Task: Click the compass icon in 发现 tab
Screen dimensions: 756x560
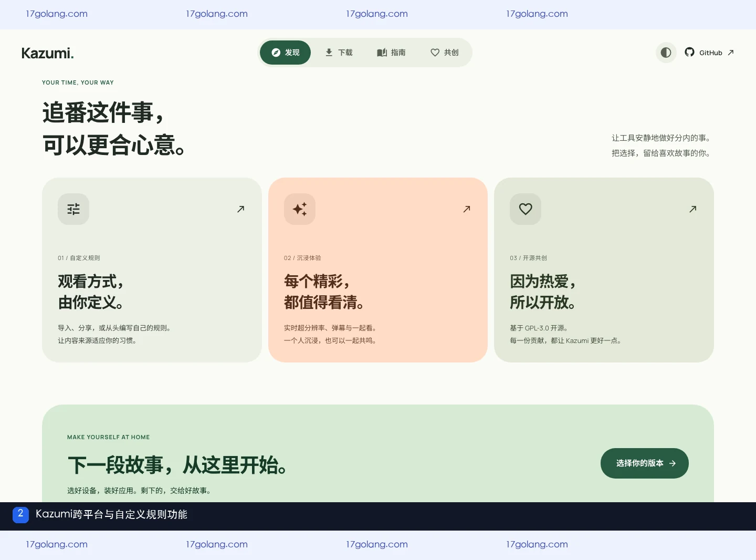Action: click(x=276, y=53)
